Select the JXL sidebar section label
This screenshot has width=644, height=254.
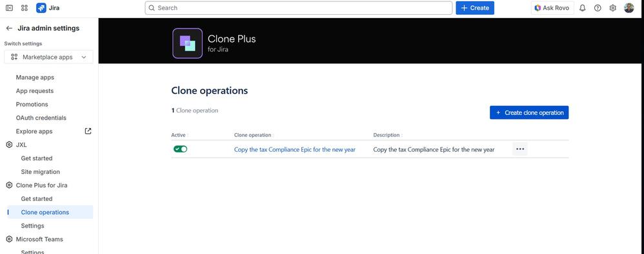(21, 145)
